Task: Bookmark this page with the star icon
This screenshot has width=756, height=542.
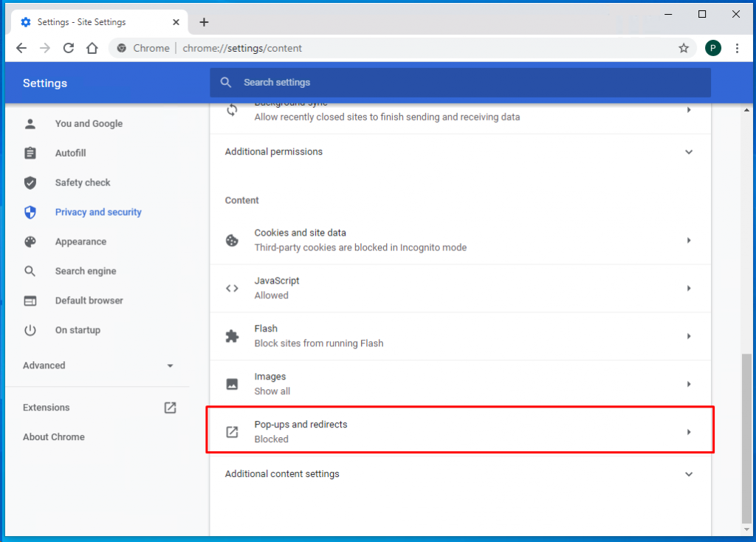Action: coord(684,48)
